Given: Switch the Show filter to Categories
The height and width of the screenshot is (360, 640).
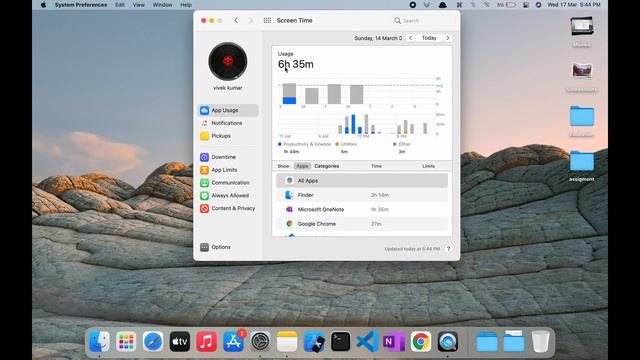Looking at the screenshot, I should pos(327,166).
